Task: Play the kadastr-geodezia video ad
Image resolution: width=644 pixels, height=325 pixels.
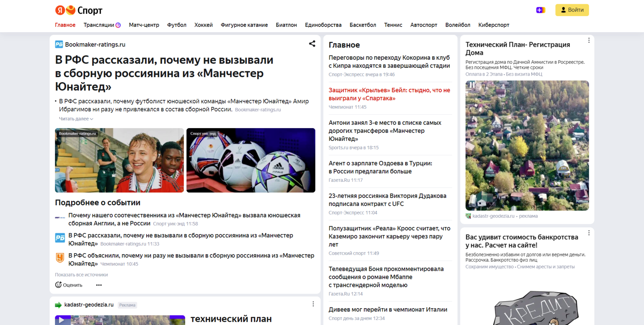Action: [61, 320]
